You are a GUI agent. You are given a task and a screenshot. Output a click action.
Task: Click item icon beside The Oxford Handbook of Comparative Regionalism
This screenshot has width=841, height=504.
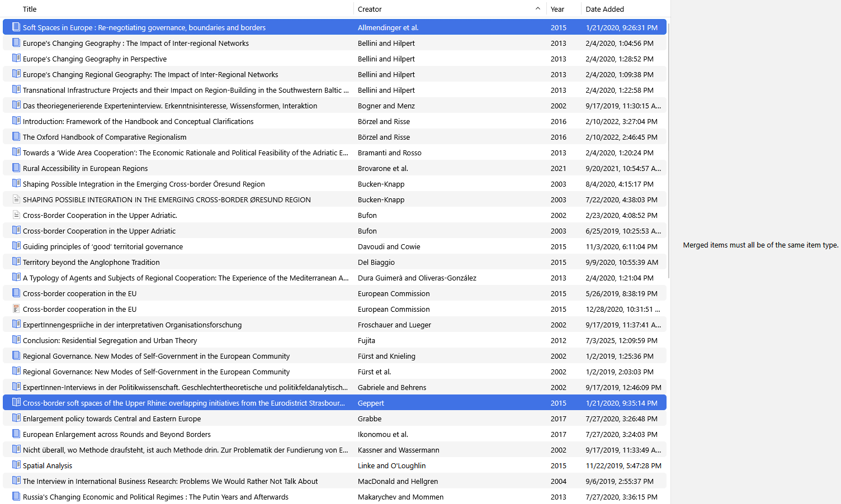click(x=16, y=136)
